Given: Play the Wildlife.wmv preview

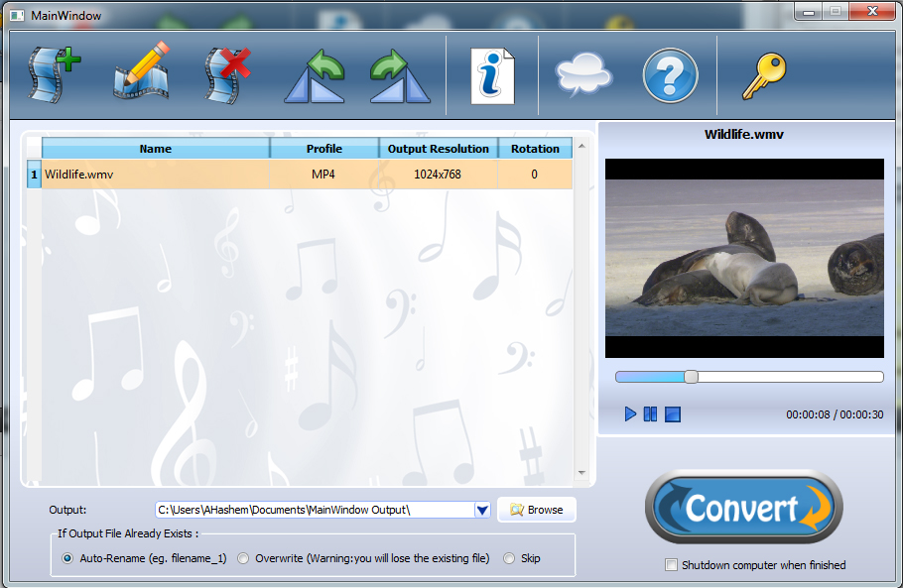Looking at the screenshot, I should (630, 414).
